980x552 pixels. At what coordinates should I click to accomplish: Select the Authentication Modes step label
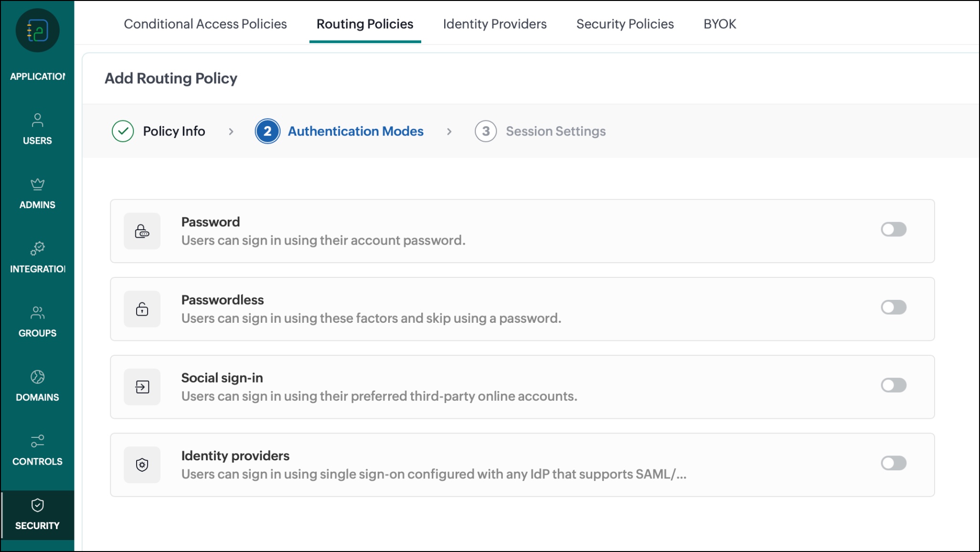click(356, 131)
